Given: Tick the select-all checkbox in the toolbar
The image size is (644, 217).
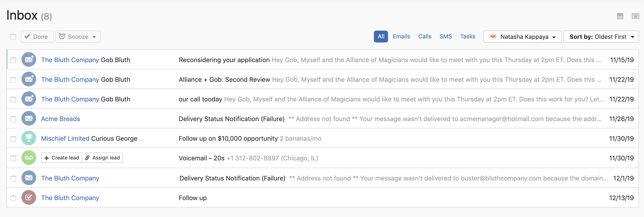Looking at the screenshot, I should tap(13, 37).
